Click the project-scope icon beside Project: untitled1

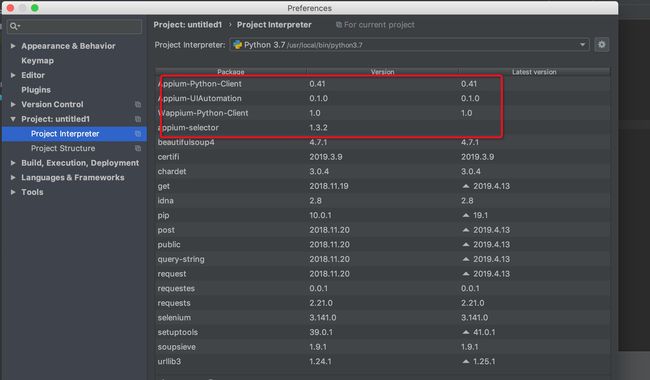coord(138,119)
